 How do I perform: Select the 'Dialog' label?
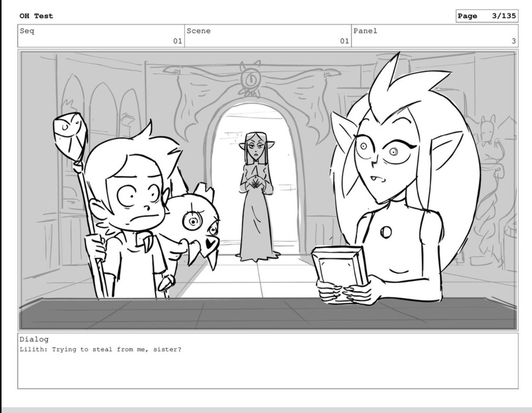click(x=34, y=340)
